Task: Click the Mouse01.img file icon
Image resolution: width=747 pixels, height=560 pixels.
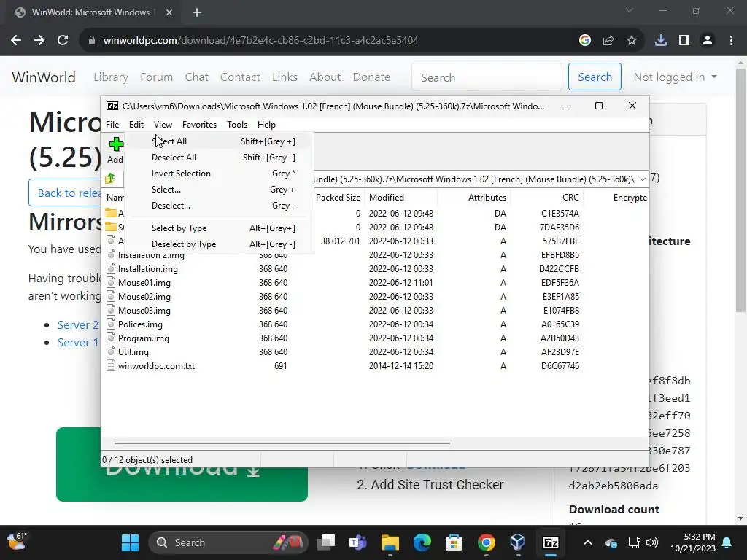Action: (x=111, y=282)
